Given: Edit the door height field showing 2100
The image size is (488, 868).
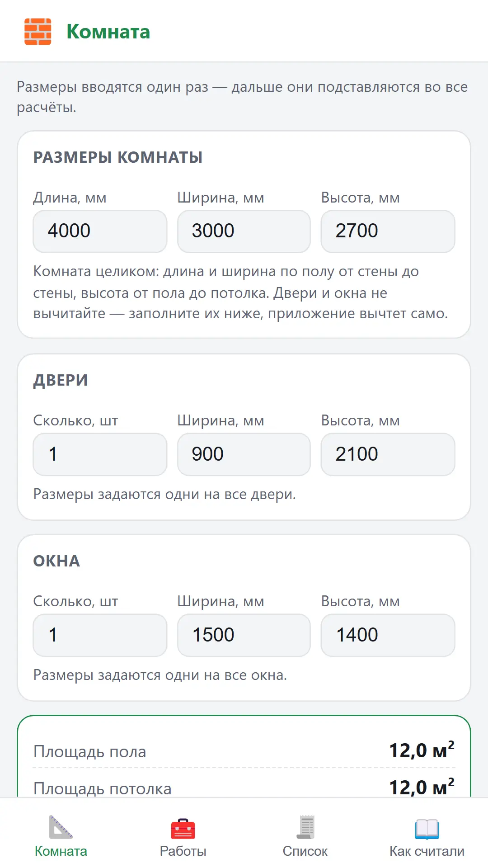Looking at the screenshot, I should coord(388,454).
